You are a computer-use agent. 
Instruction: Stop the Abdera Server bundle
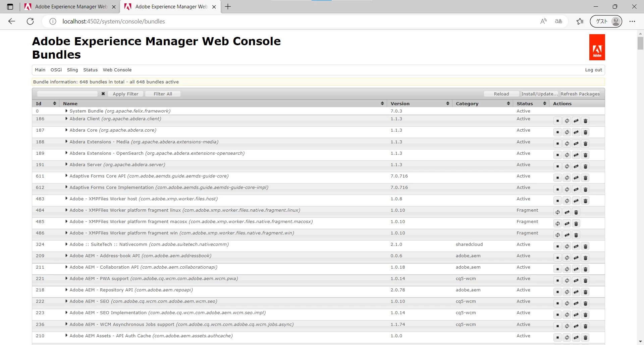[557, 166]
